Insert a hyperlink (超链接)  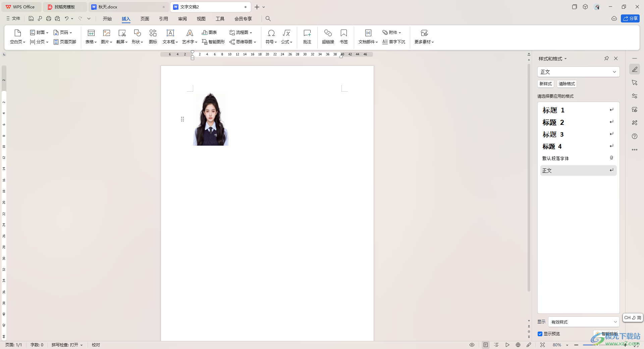328,37
